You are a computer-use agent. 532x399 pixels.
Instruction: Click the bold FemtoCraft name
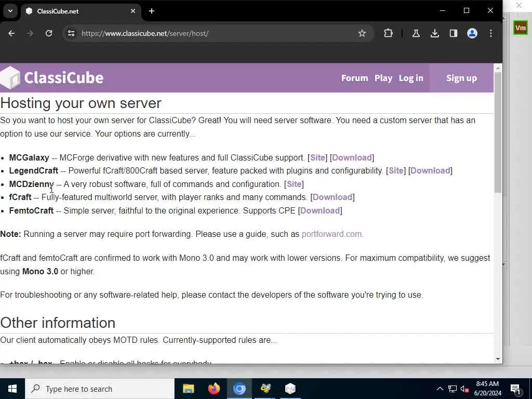(x=31, y=211)
